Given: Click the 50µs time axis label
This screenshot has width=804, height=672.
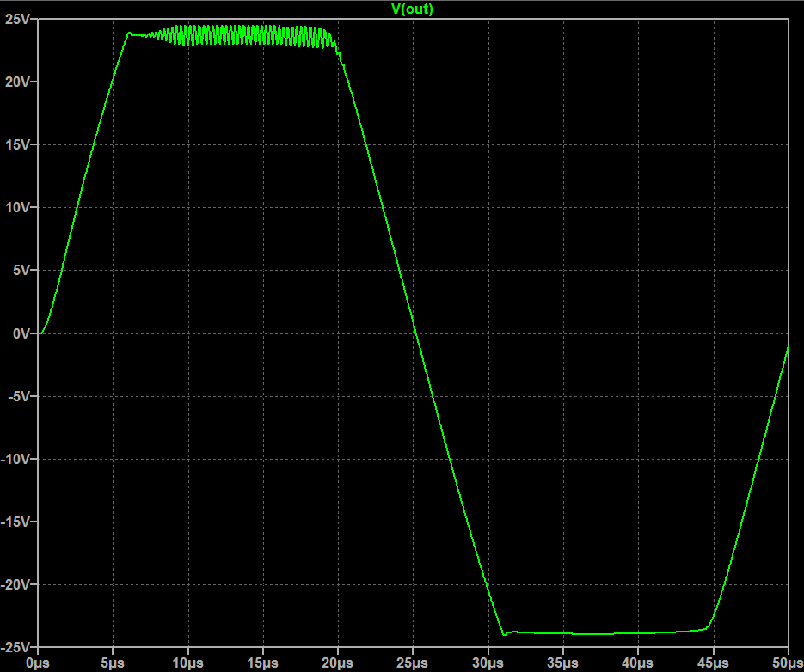Looking at the screenshot, I should click(789, 663).
